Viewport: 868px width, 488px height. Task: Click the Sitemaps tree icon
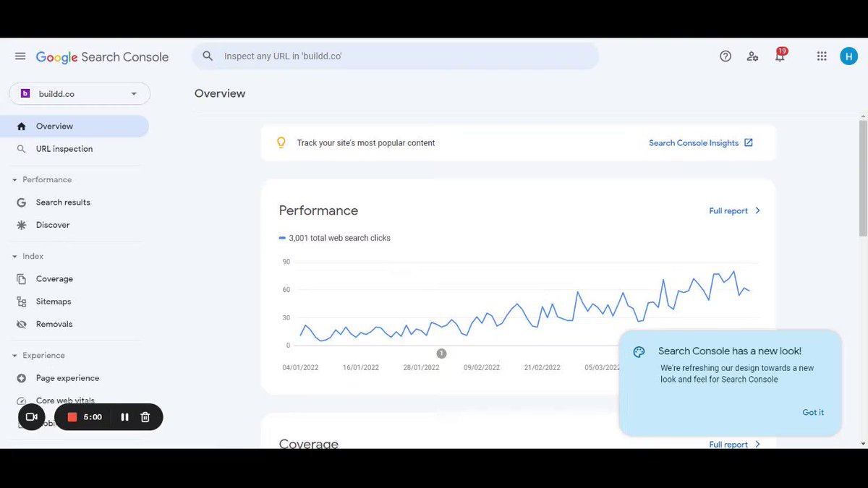point(21,301)
